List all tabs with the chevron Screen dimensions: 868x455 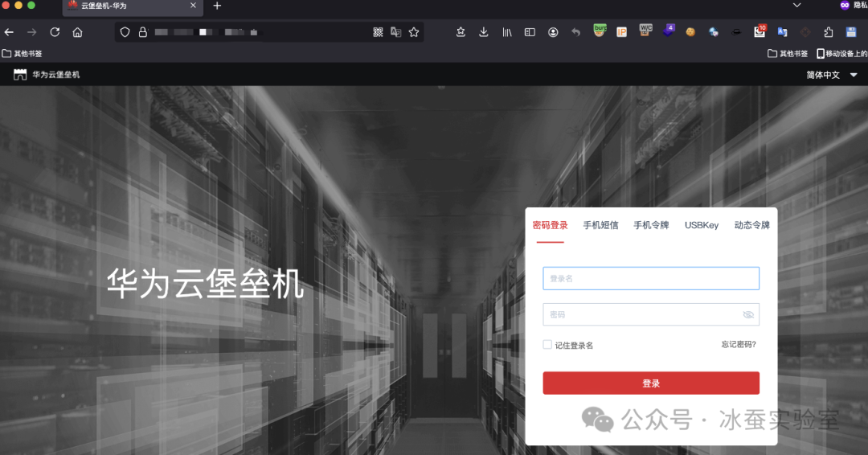point(796,5)
